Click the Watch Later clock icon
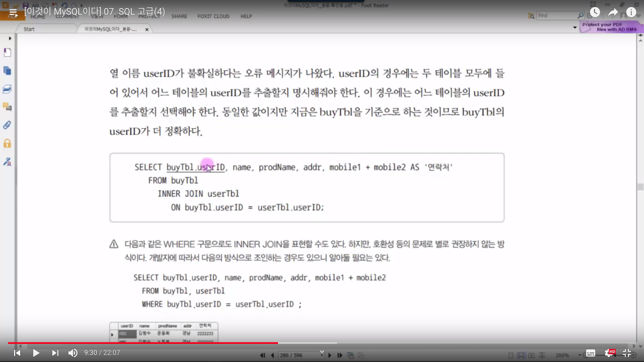The height and width of the screenshot is (362, 644). click(595, 12)
